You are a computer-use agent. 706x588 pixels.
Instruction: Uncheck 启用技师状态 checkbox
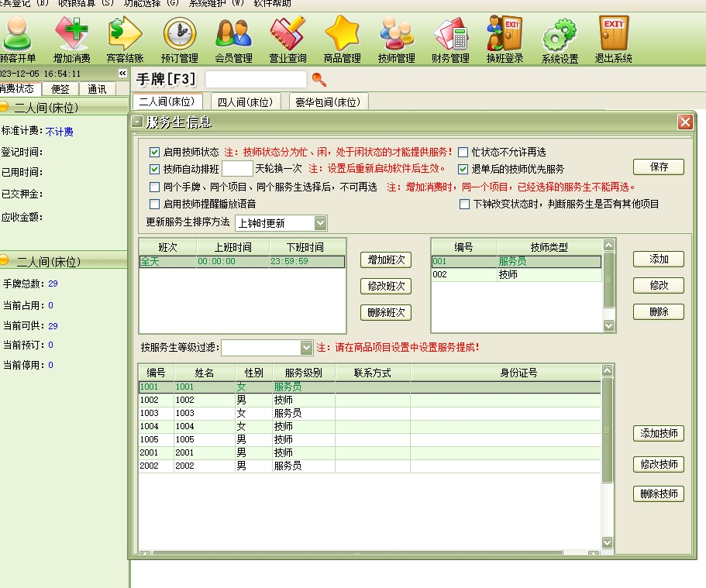pos(155,153)
